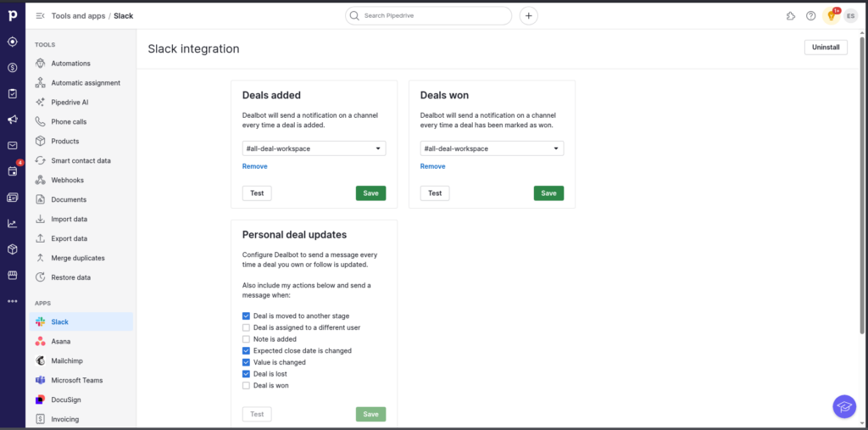Open Invoicing app item
Viewport: 868px width, 430px height.
click(81, 419)
